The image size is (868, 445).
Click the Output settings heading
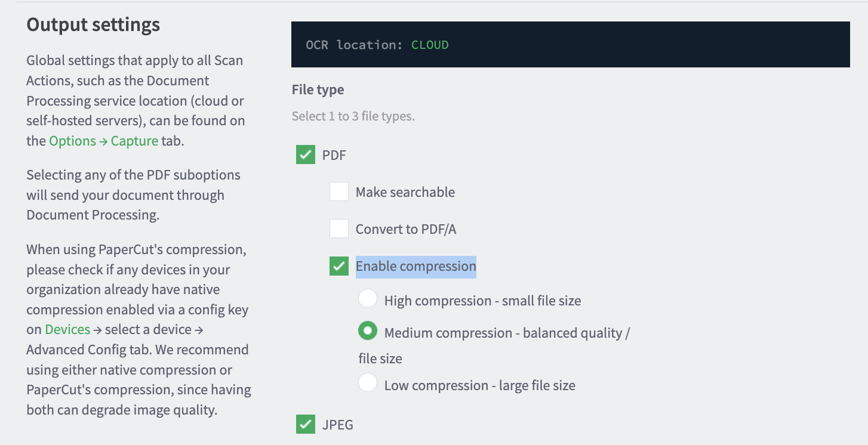click(93, 24)
